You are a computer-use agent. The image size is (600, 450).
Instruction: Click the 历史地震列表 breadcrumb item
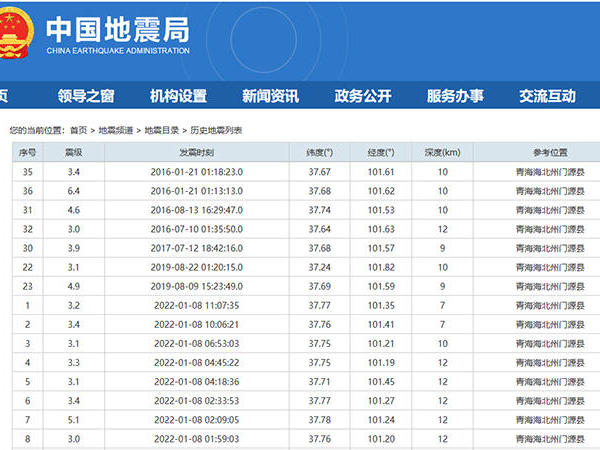pos(216,130)
